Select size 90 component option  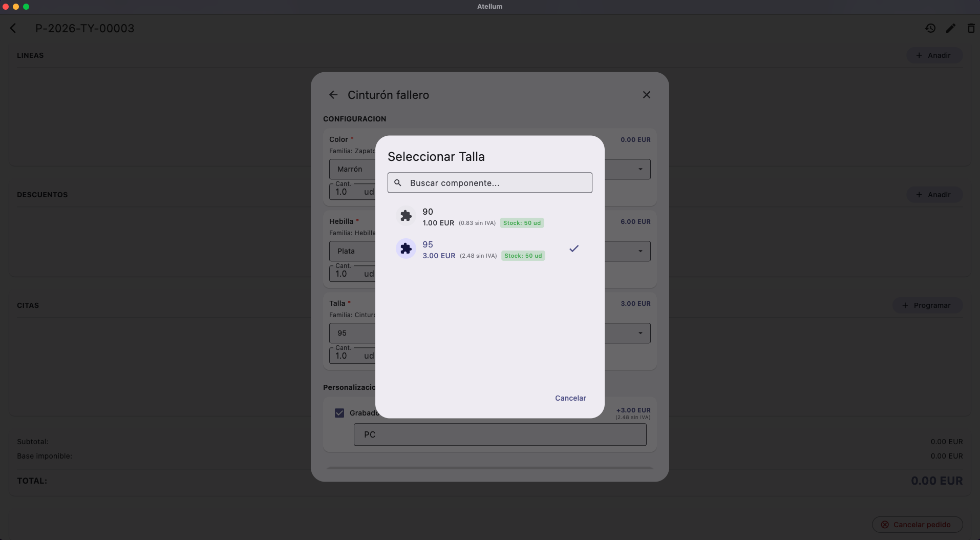pos(489,217)
